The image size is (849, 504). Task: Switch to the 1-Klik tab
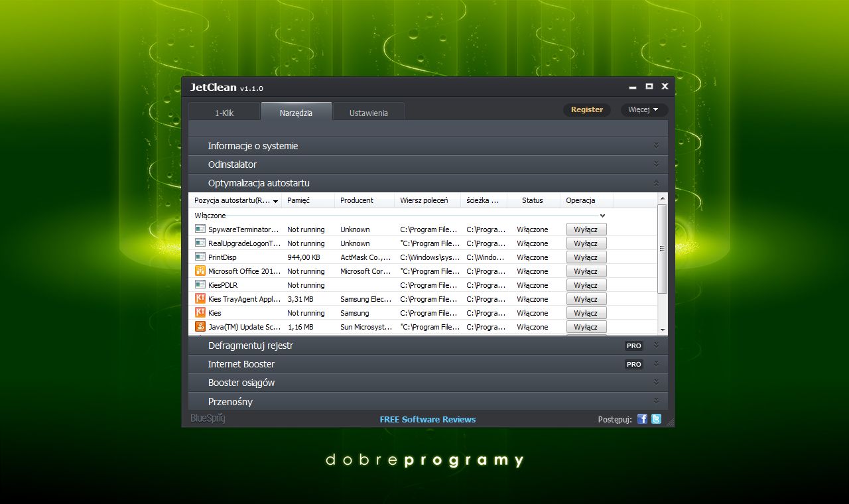point(224,113)
